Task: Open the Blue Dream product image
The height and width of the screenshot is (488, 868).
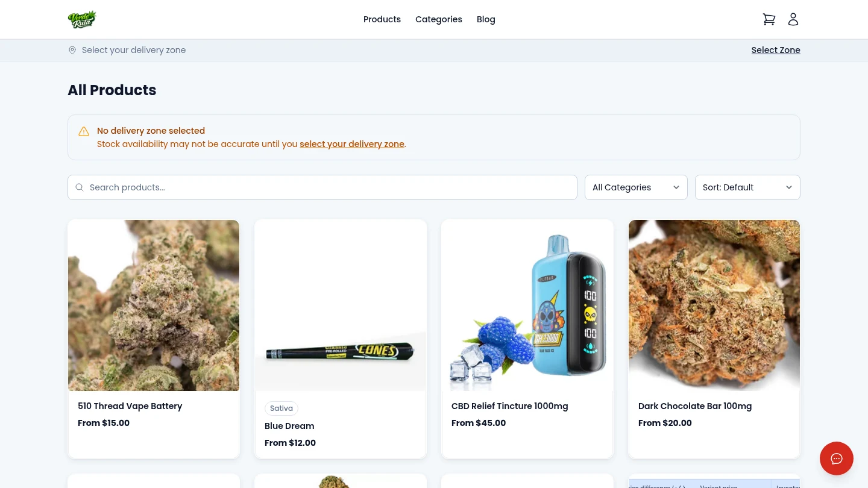Action: coord(341,305)
